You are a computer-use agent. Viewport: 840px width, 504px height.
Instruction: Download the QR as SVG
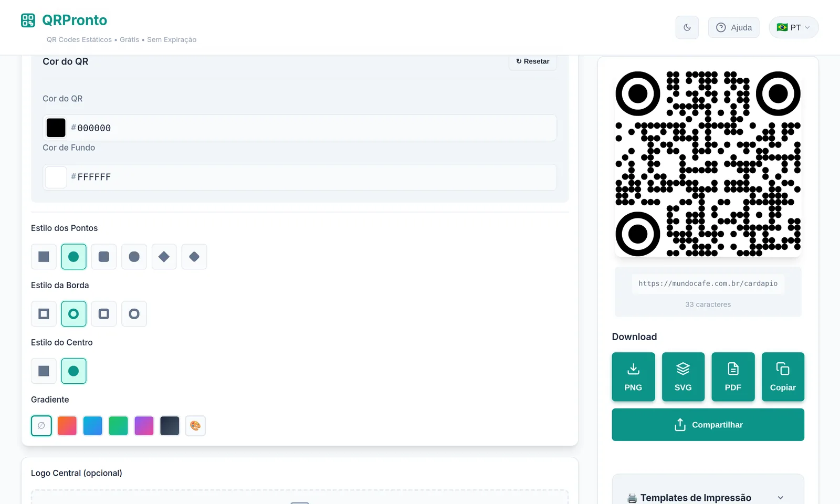coord(683,377)
